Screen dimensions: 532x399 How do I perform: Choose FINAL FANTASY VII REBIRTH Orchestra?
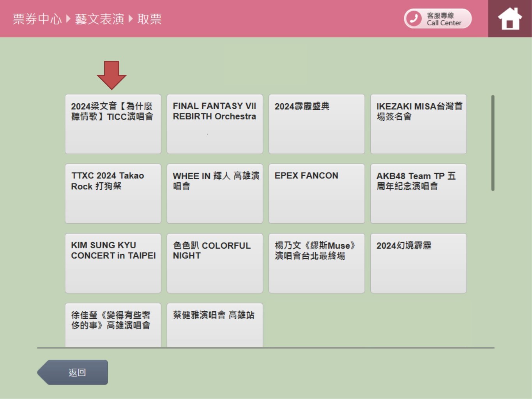(x=215, y=124)
